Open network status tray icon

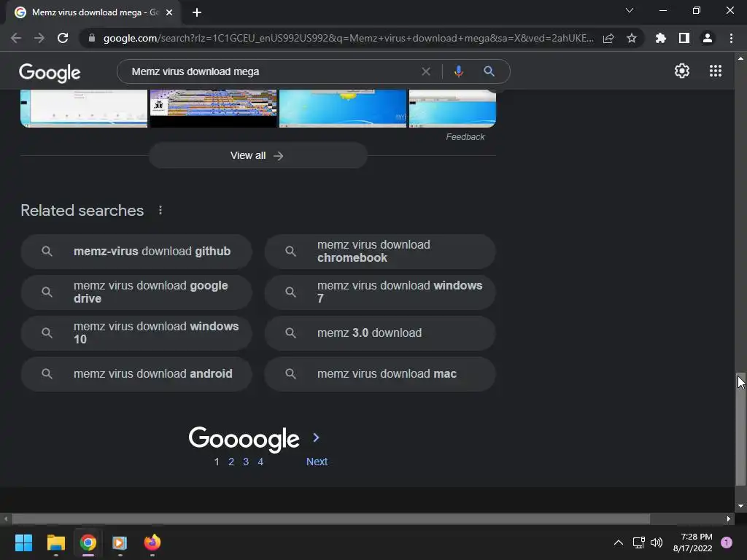pyautogui.click(x=638, y=542)
